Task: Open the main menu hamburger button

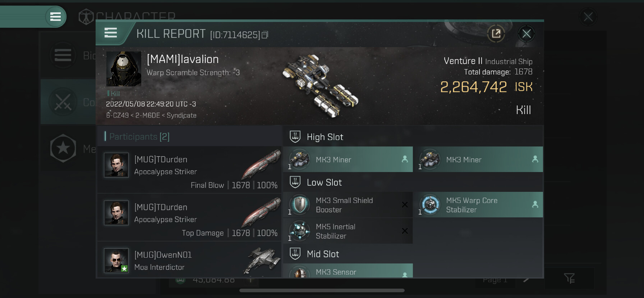Action: (x=55, y=17)
